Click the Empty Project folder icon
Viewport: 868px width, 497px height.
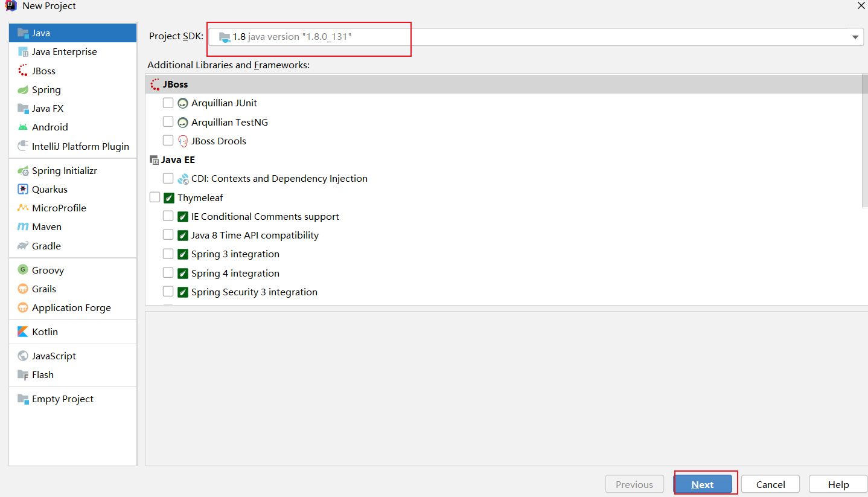[23, 399]
